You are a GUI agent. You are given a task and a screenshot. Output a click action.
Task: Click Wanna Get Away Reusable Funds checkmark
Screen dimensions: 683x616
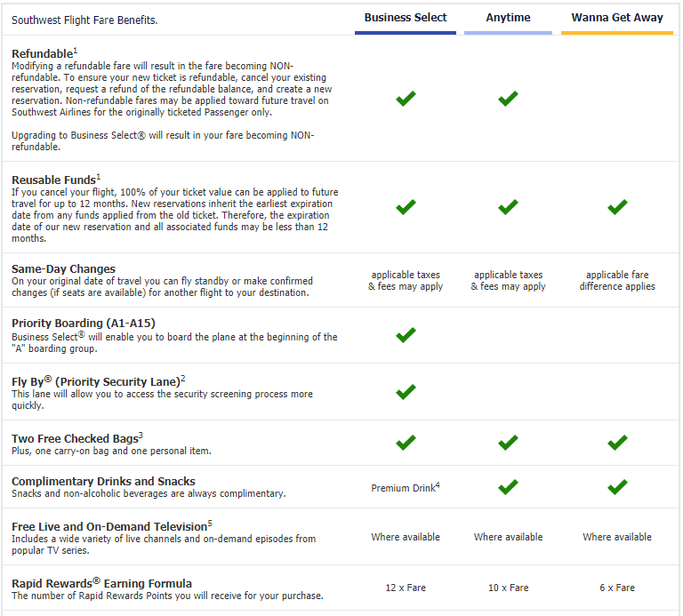pyautogui.click(x=617, y=207)
